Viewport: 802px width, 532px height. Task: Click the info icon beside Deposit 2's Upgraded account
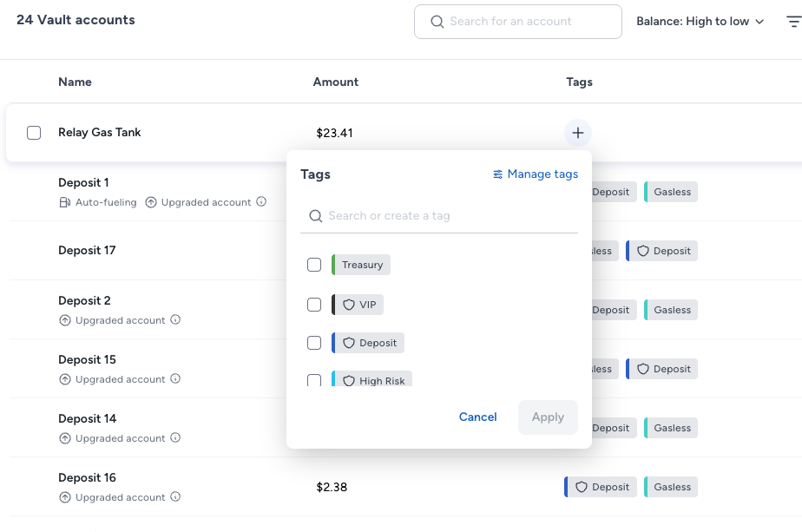point(175,319)
